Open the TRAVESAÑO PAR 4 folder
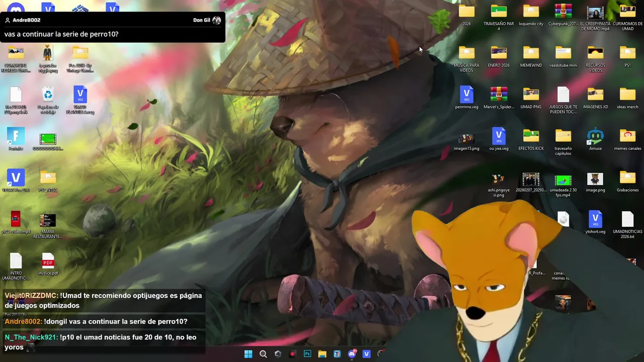 click(499, 17)
